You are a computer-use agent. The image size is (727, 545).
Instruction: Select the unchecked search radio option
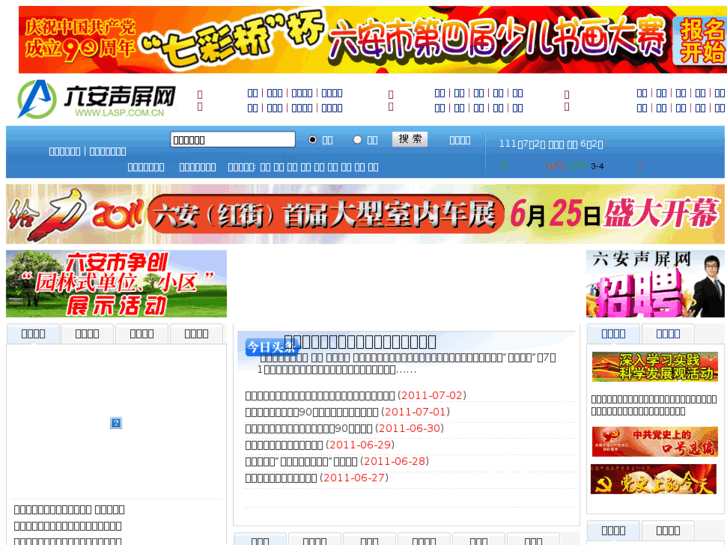[x=357, y=140]
